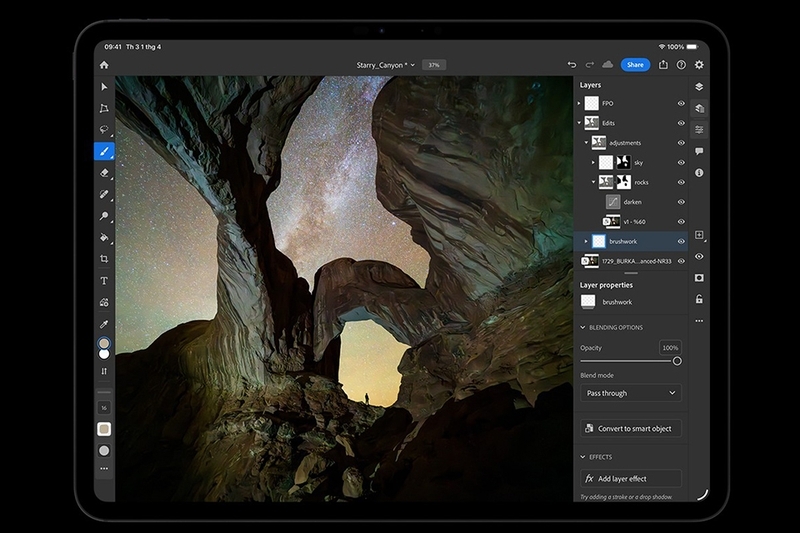
Task: Select the Eyedropper tool
Action: [x=104, y=324]
